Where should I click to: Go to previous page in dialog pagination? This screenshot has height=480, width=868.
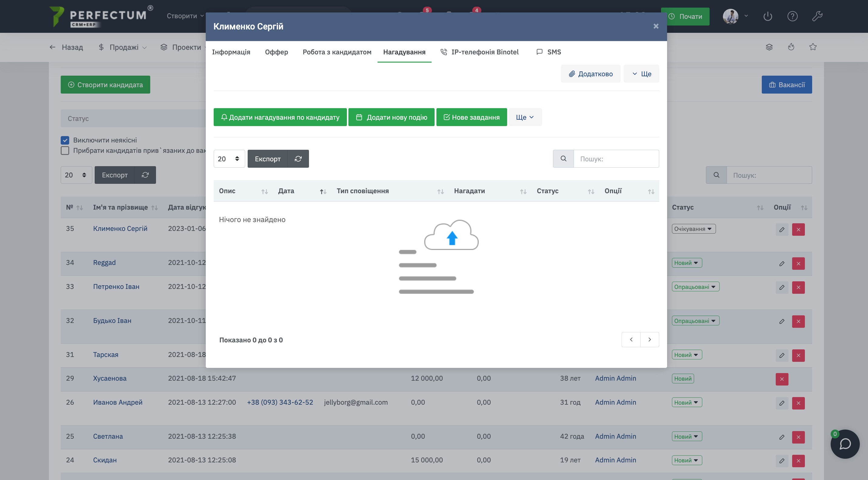[x=631, y=340]
